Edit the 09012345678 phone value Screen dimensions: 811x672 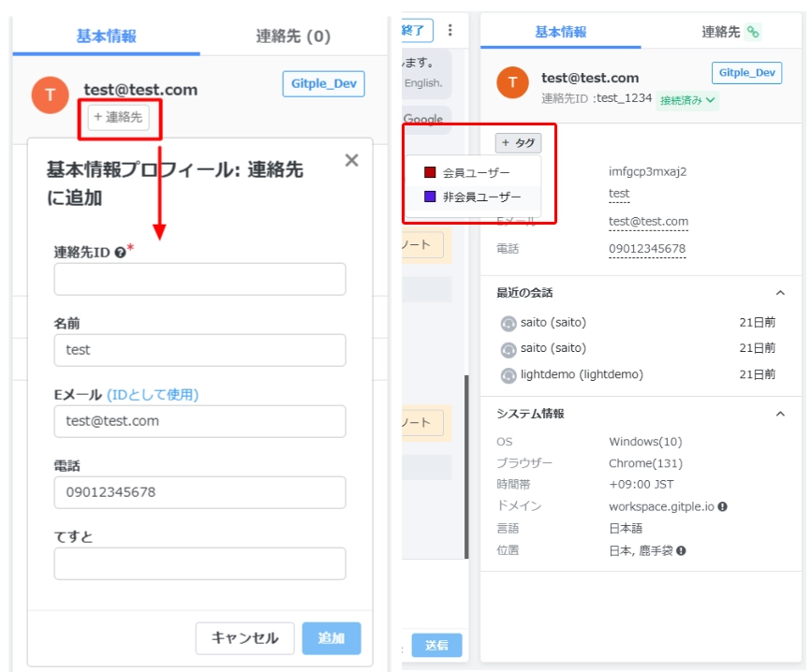(647, 249)
